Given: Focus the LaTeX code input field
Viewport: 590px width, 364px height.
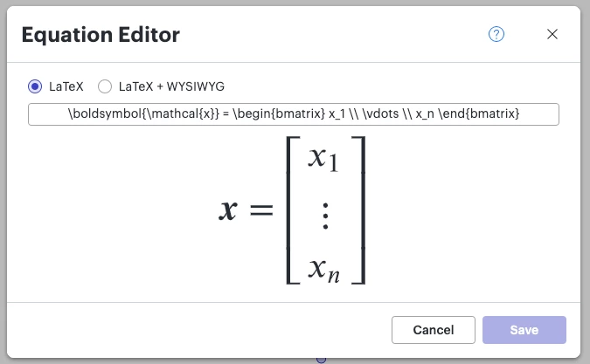Looking at the screenshot, I should tap(294, 114).
